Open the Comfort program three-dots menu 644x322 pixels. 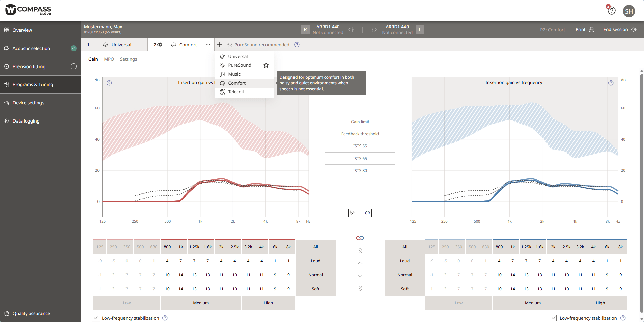(208, 45)
